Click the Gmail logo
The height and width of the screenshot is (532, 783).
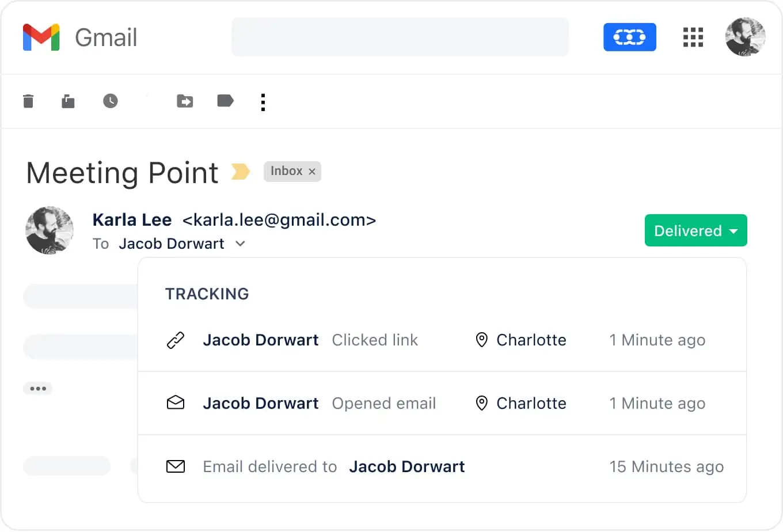41,37
